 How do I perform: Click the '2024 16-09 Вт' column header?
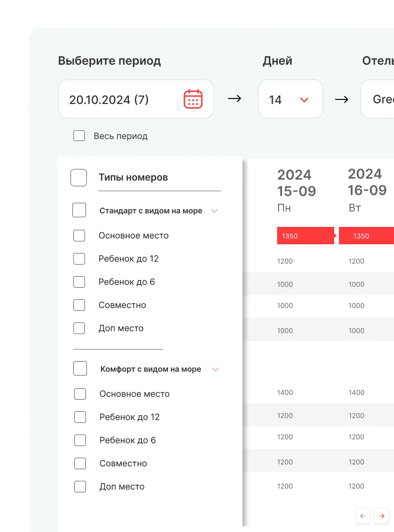click(x=367, y=190)
